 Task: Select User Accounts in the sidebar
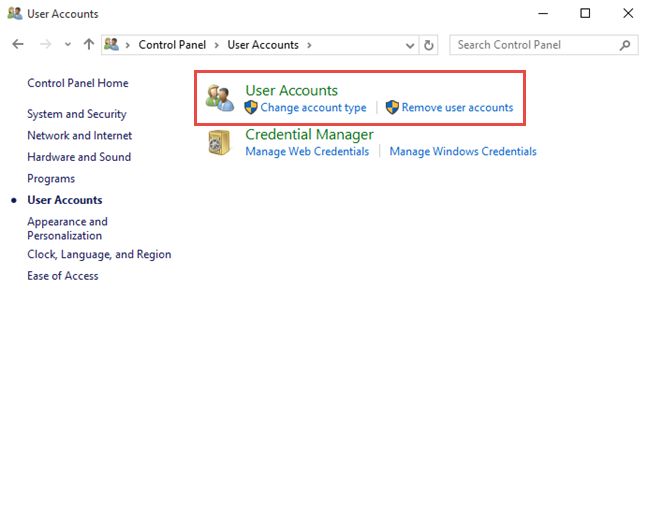[x=64, y=200]
